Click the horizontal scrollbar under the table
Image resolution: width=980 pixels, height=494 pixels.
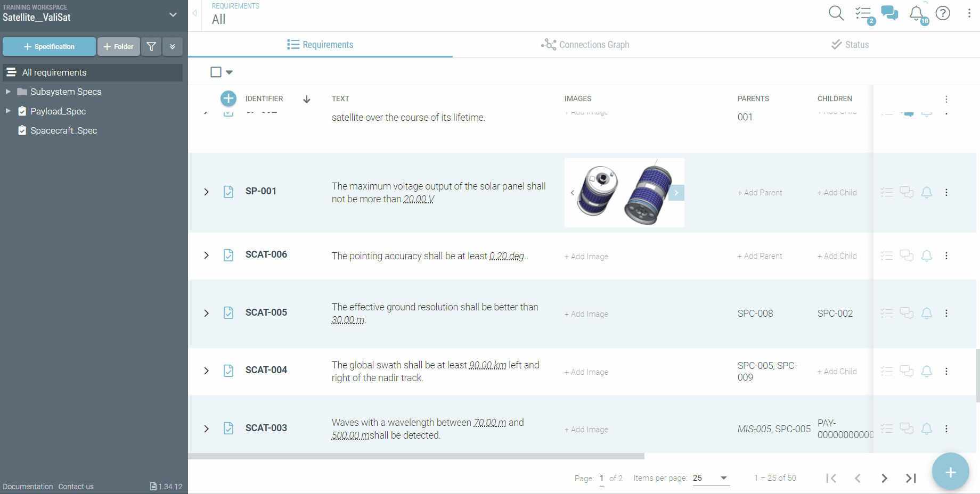416,456
